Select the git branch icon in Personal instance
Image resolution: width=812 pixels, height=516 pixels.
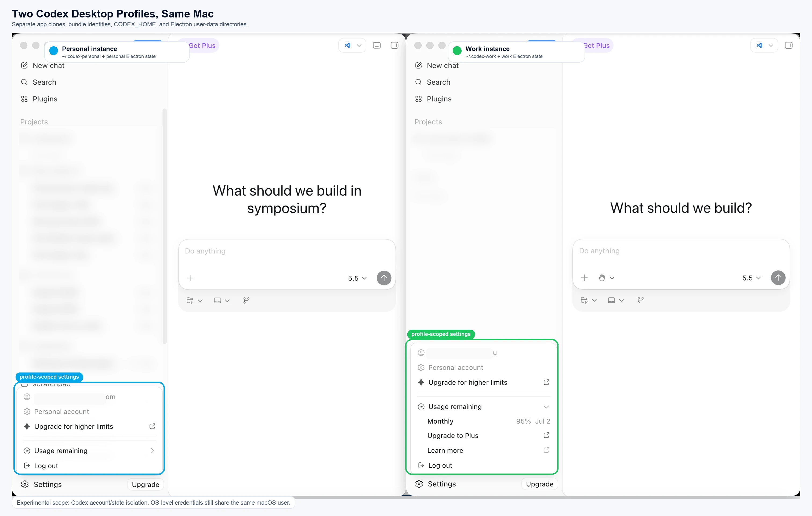pos(246,300)
